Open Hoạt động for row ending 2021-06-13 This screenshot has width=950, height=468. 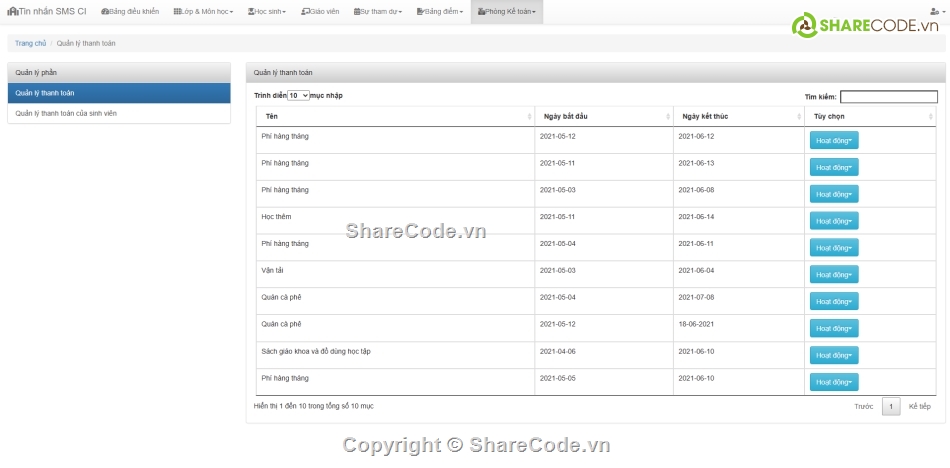(834, 167)
